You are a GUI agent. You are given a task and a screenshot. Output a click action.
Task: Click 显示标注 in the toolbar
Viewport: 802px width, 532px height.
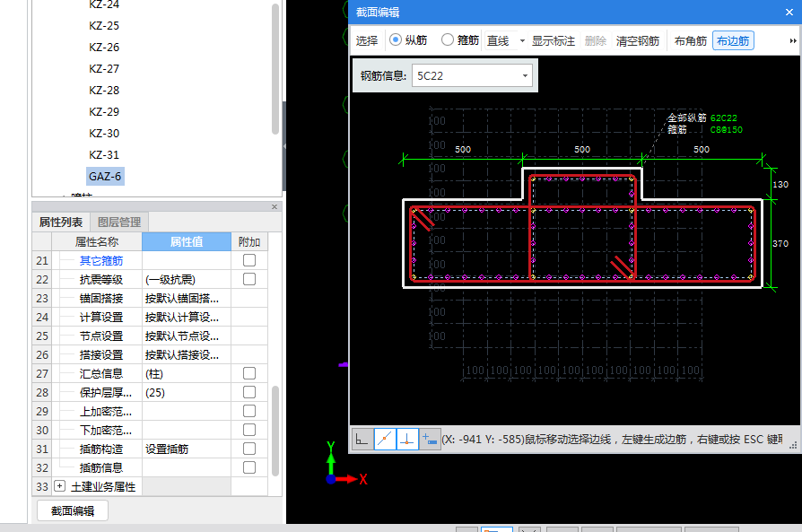coord(553,41)
